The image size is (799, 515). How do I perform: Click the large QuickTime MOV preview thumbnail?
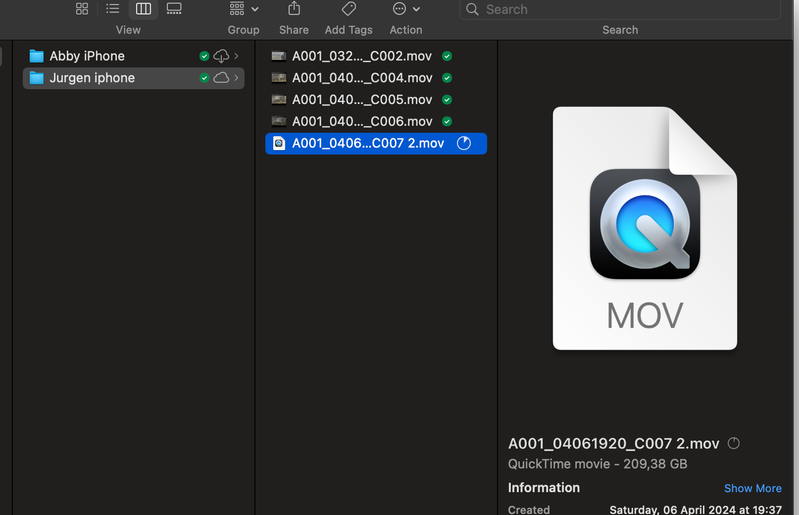pyautogui.click(x=645, y=229)
